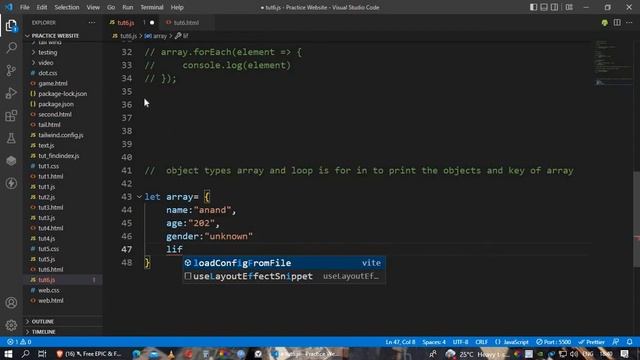Open Windows Task View icon
The height and width of the screenshot is (360, 640).
pyautogui.click(x=42, y=353)
